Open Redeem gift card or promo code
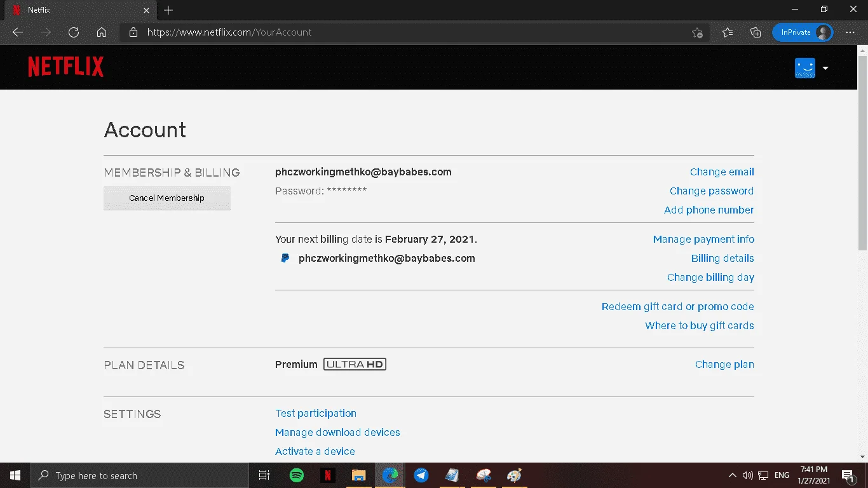 point(678,306)
